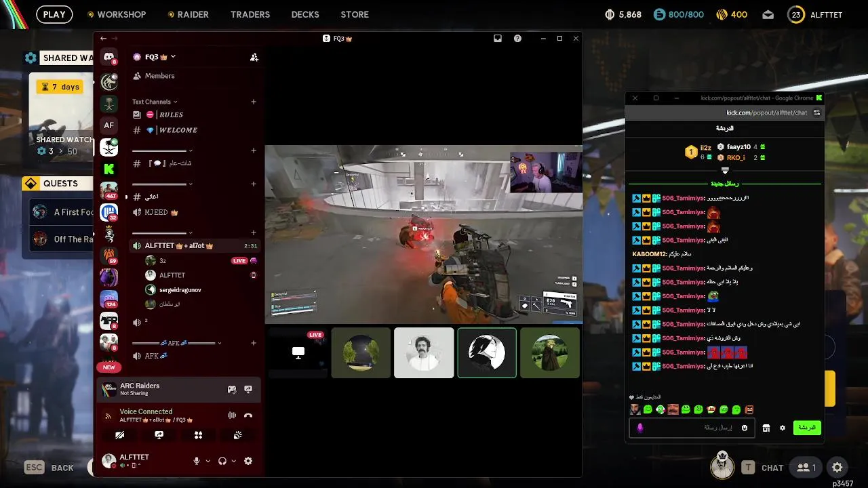Open activities launcher button
Screen dimensions: 868x488
[x=199, y=435]
